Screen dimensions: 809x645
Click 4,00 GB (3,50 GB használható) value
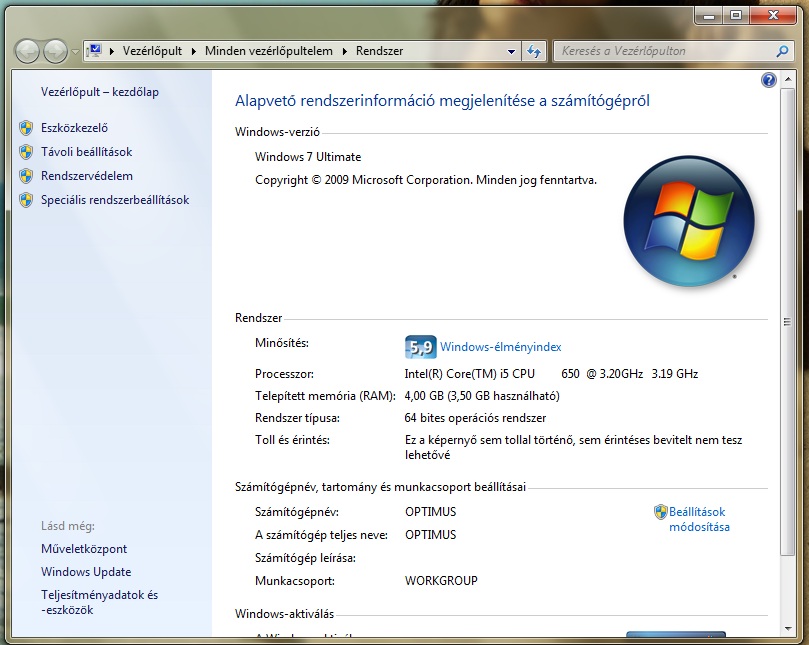coord(482,396)
